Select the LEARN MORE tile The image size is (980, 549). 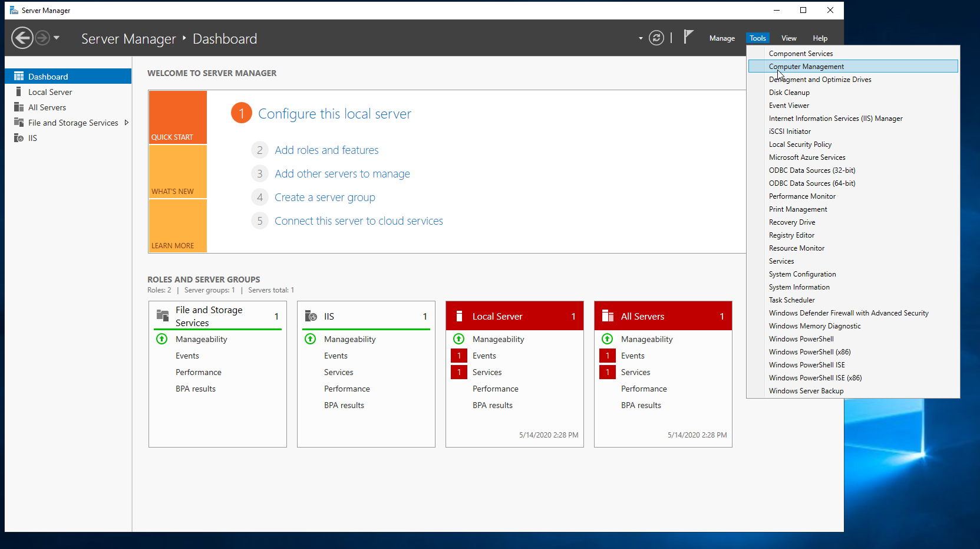pyautogui.click(x=178, y=226)
